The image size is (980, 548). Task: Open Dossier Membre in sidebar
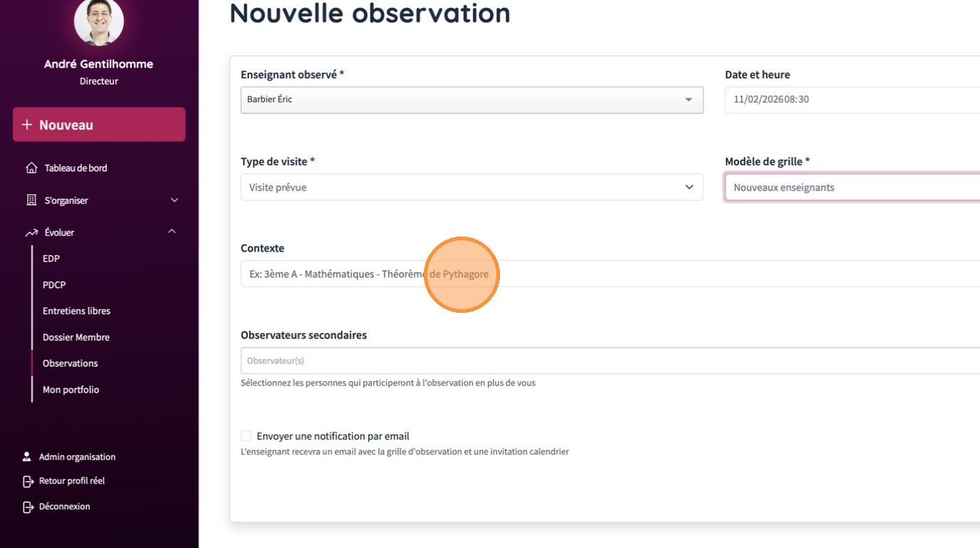tap(76, 337)
